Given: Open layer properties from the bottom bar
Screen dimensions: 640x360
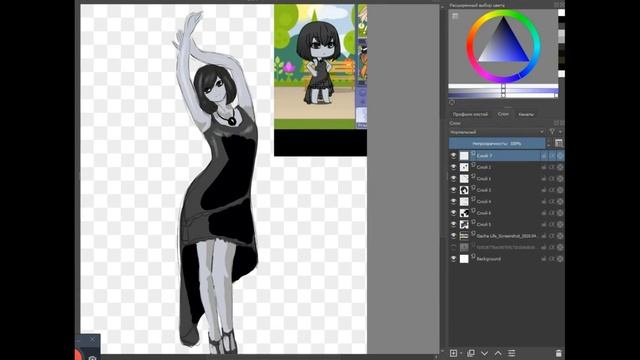Looking at the screenshot, I should (x=511, y=353).
